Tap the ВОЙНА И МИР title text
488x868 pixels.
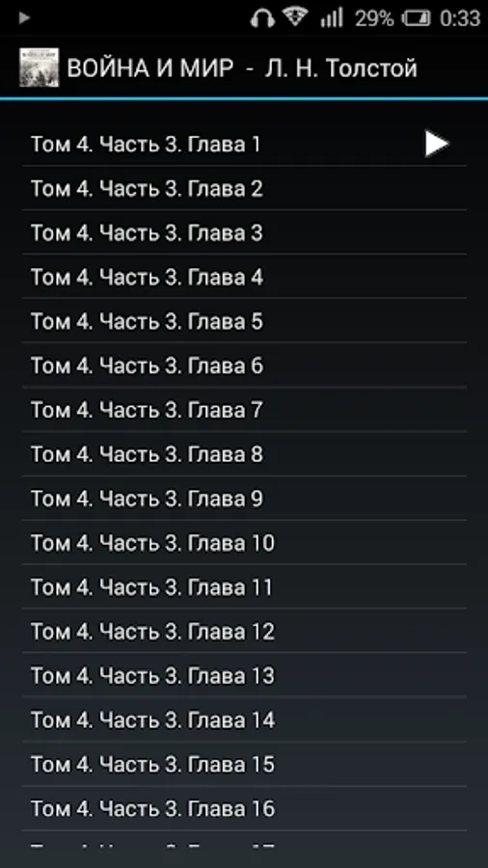click(x=149, y=68)
